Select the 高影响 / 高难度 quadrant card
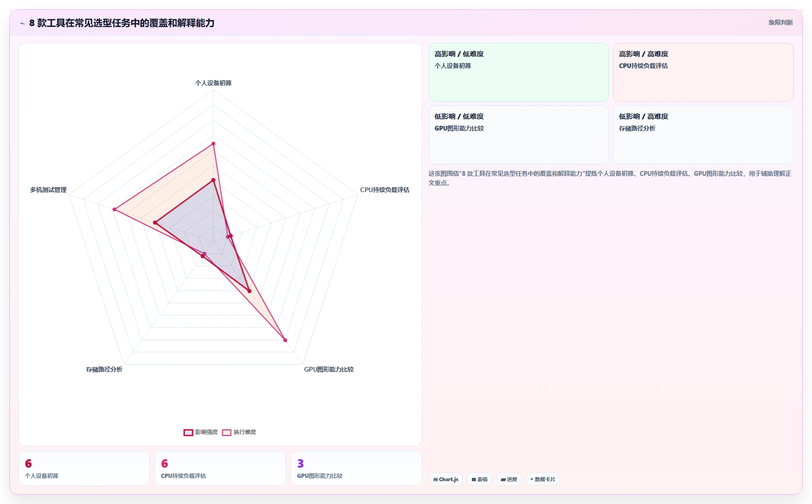 pyautogui.click(x=703, y=72)
